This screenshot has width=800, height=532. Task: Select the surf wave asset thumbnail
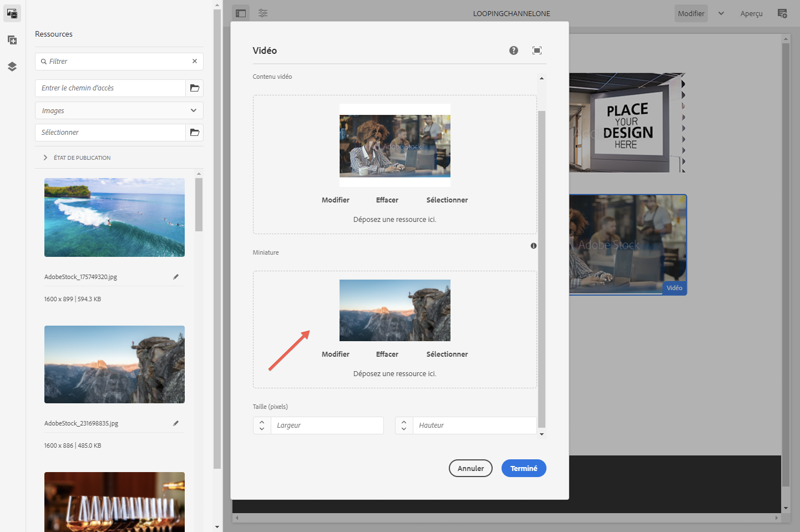(114, 217)
